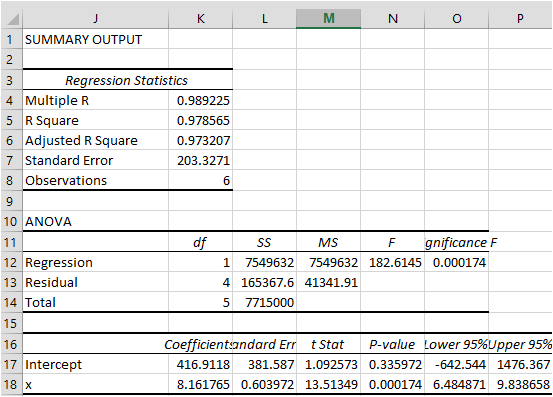Select the P-value header cell
Image resolution: width=553 pixels, height=397 pixels.
tap(393, 344)
